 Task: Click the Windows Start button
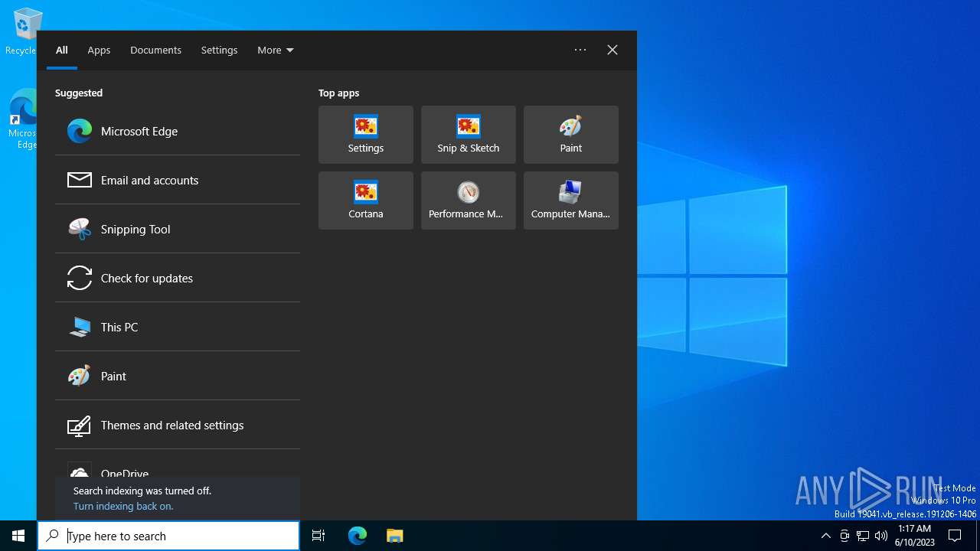[x=18, y=536]
